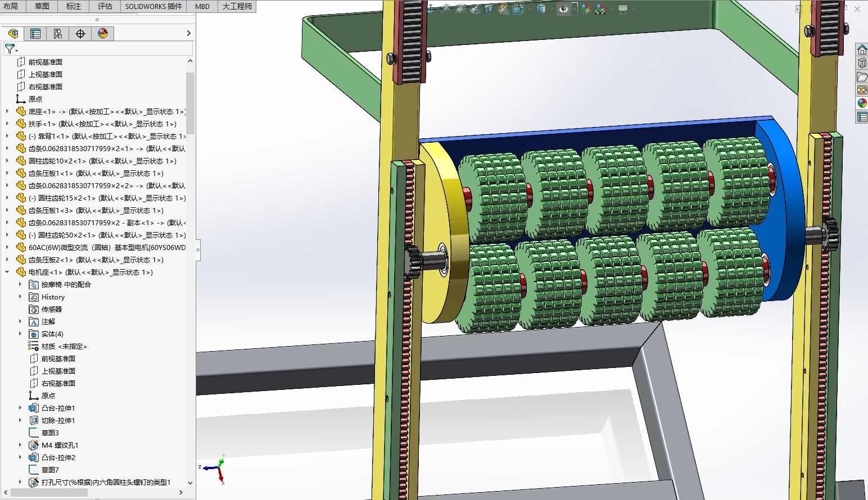Open the FeatureManager design tree tab
868x500 pixels.
pos(13,34)
